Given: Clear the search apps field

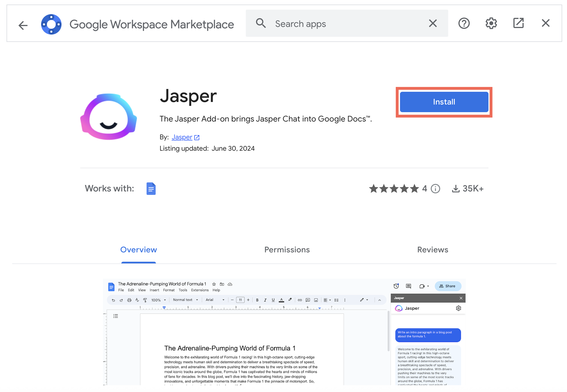Looking at the screenshot, I should point(433,23).
